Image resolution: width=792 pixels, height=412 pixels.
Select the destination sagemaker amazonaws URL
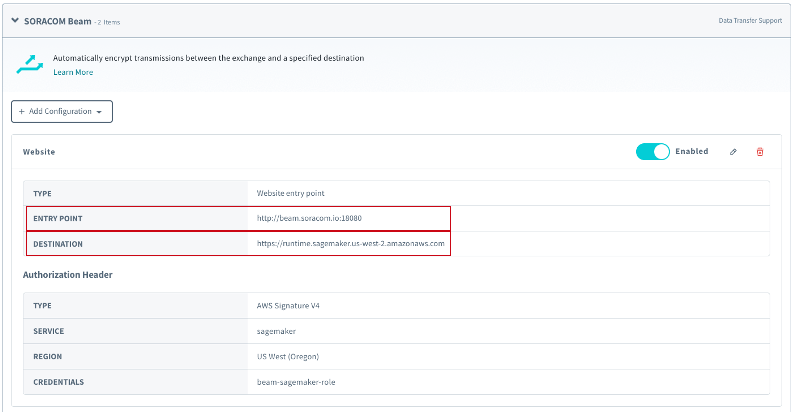point(351,243)
